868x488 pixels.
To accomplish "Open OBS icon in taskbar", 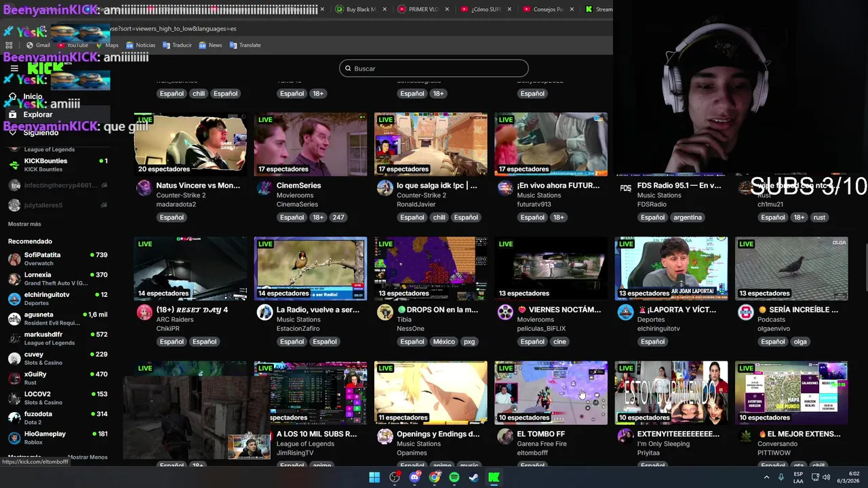I will 395,477.
